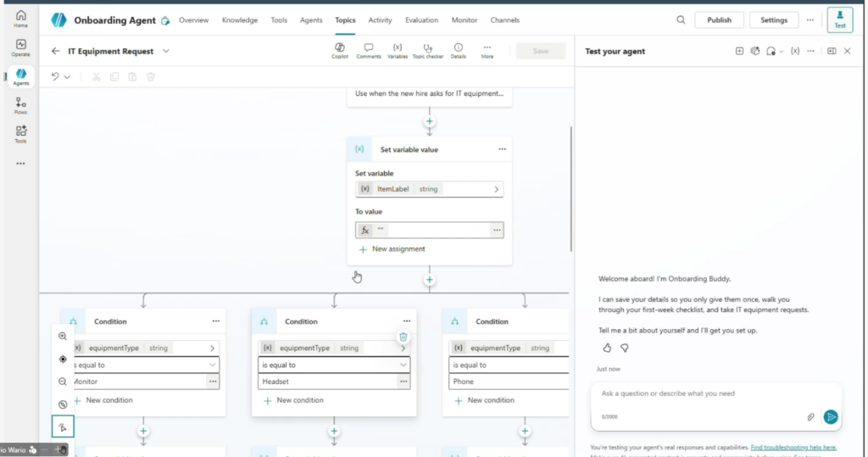The width and height of the screenshot is (868, 457).
Task: Go back using the left arrow
Action: (55, 51)
